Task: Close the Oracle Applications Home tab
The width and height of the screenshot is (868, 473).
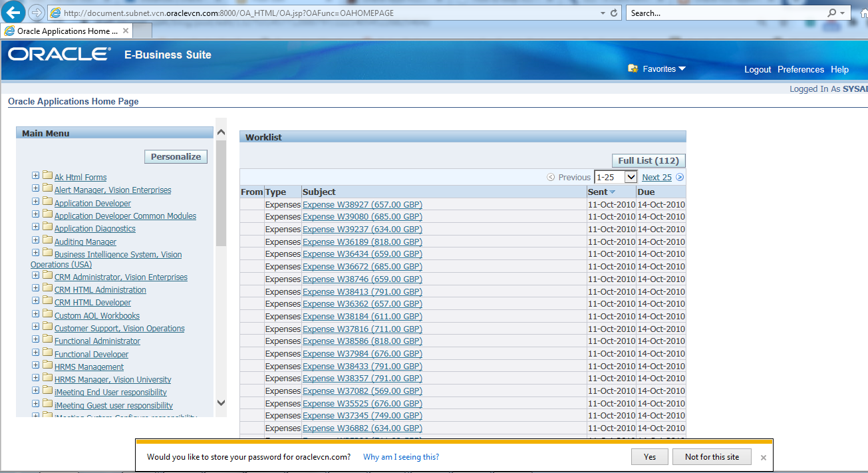Action: pos(126,31)
